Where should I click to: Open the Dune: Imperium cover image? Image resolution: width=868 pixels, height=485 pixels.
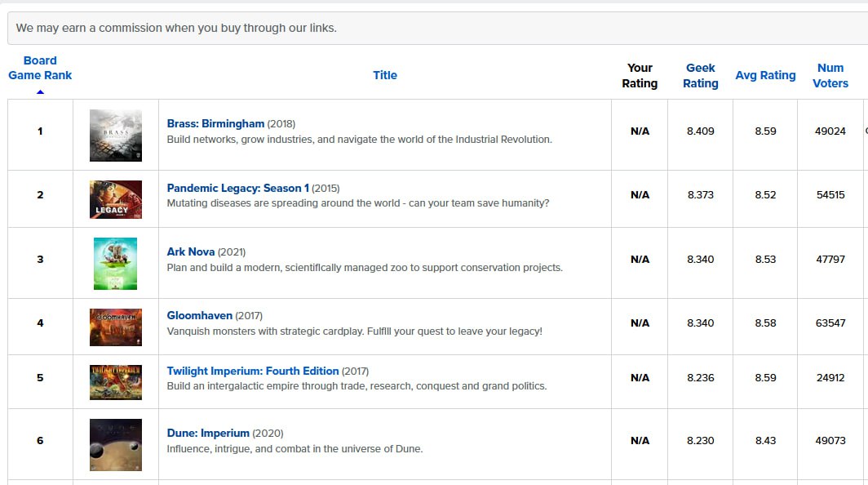pos(116,444)
